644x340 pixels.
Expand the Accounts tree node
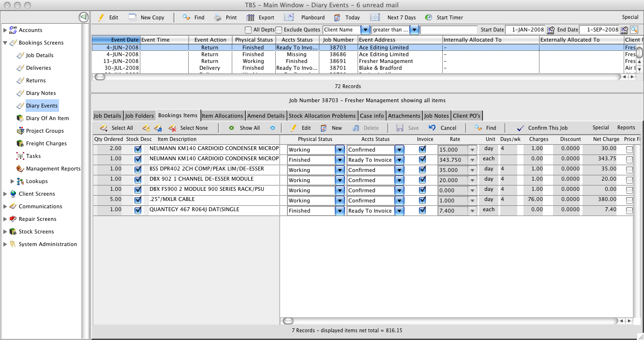tap(5, 30)
